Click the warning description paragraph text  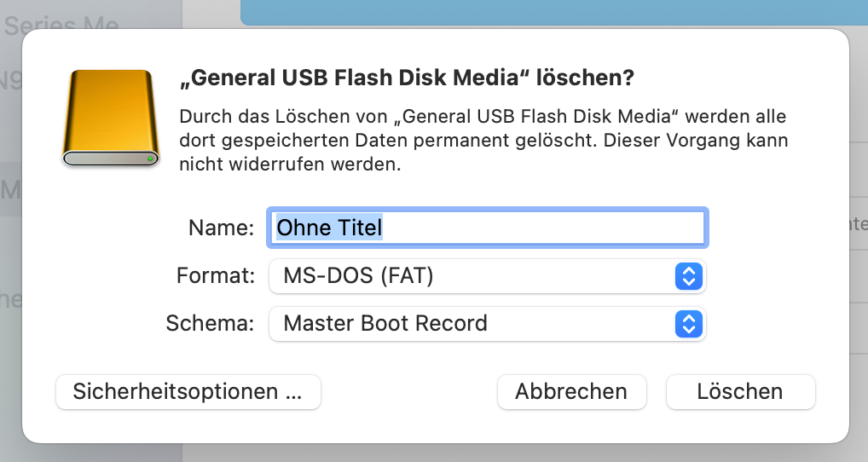(483, 140)
